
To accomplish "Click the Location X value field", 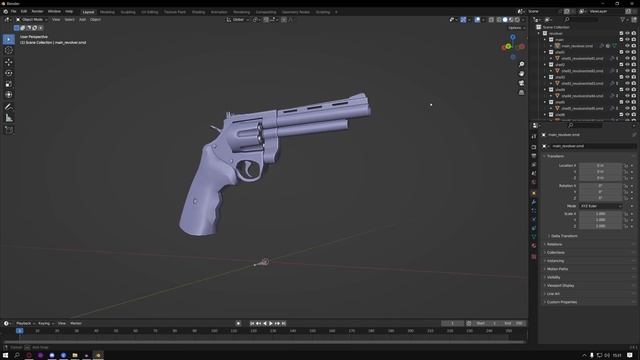I will 601,166.
